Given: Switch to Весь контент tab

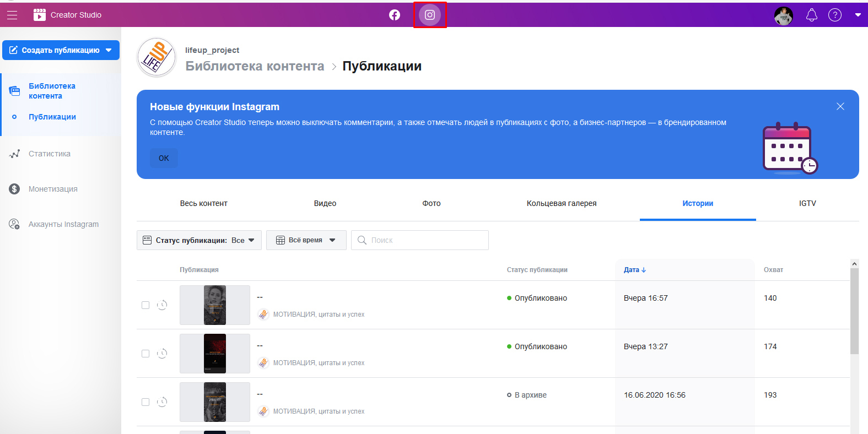Looking at the screenshot, I should coord(203,203).
